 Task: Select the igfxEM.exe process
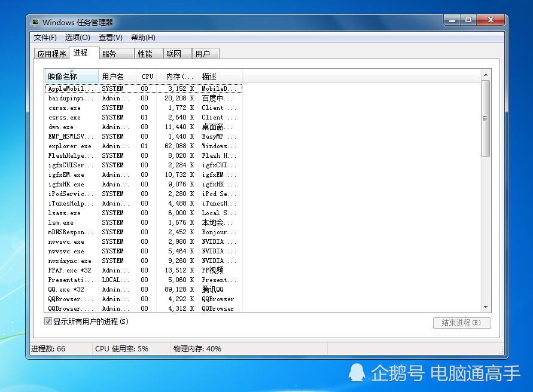click(x=144, y=174)
